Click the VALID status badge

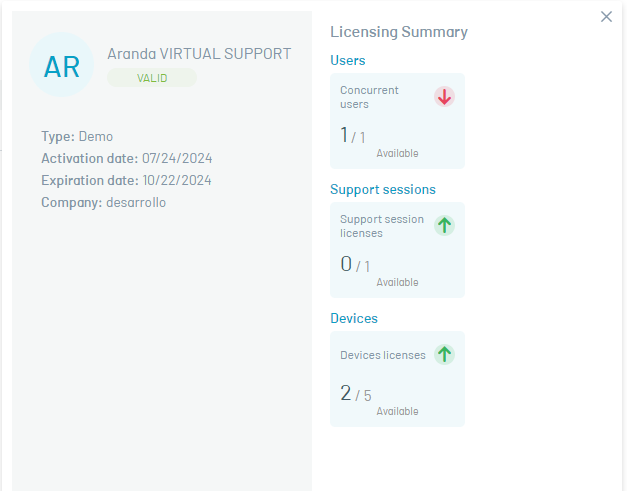[152, 78]
